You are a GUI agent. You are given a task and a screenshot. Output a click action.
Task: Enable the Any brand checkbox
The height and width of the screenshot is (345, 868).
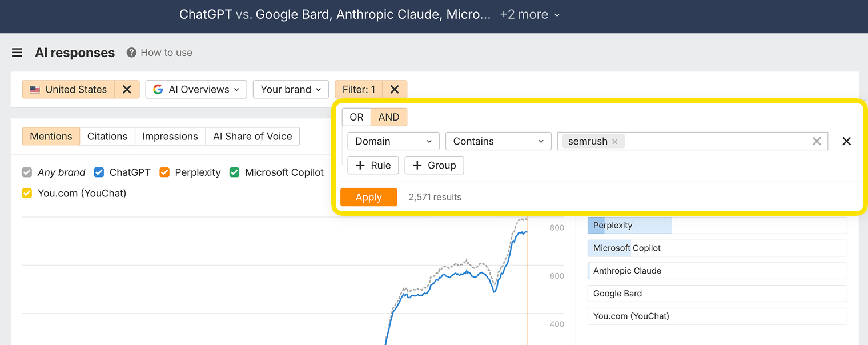[26, 172]
